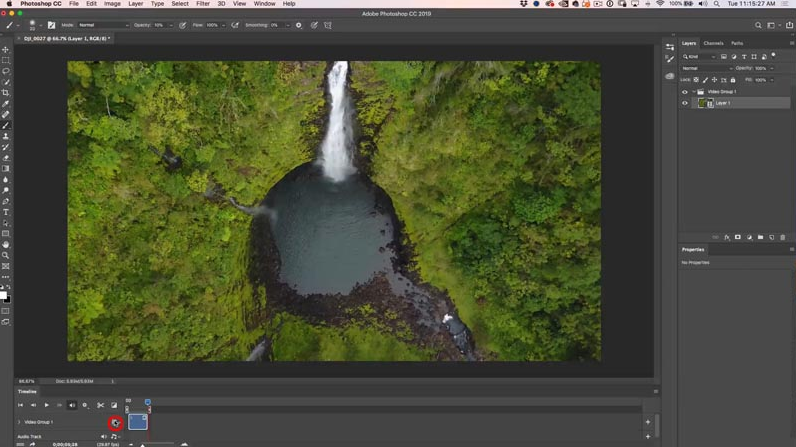
Task: Select the Rectangular Marquee tool
Action: pyautogui.click(x=6, y=60)
